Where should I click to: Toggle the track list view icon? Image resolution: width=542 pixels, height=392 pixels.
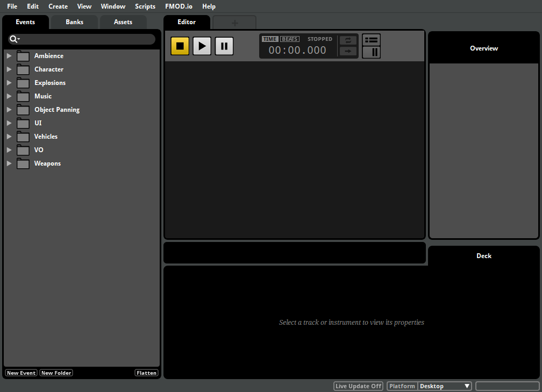371,40
